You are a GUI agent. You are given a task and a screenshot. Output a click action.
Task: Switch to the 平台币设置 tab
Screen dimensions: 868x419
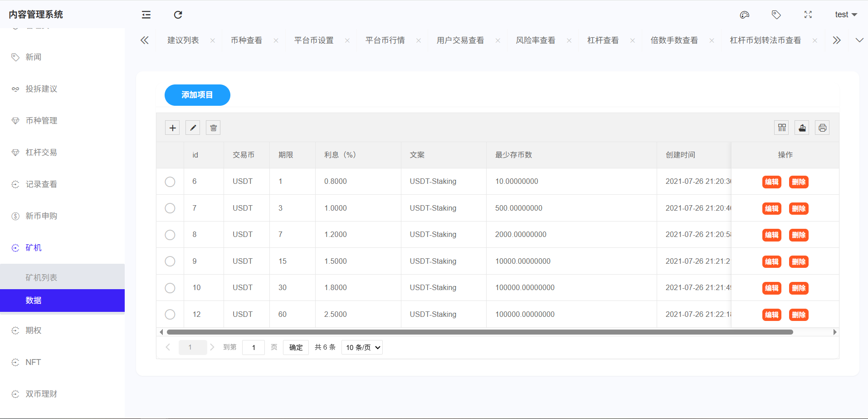click(x=314, y=40)
